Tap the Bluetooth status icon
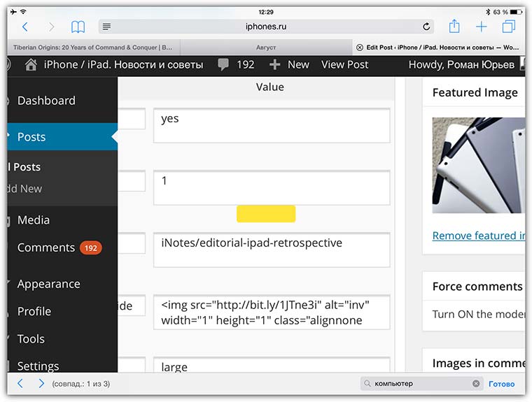 (488, 12)
